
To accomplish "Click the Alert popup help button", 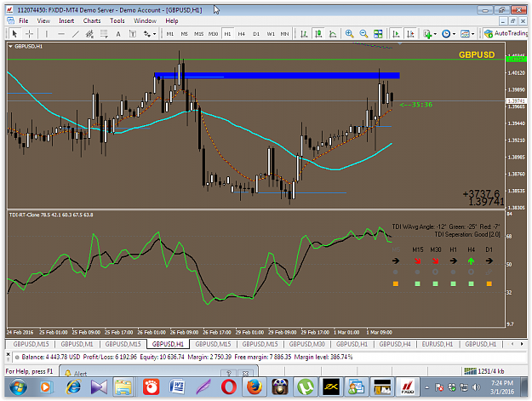I will point(229,373).
